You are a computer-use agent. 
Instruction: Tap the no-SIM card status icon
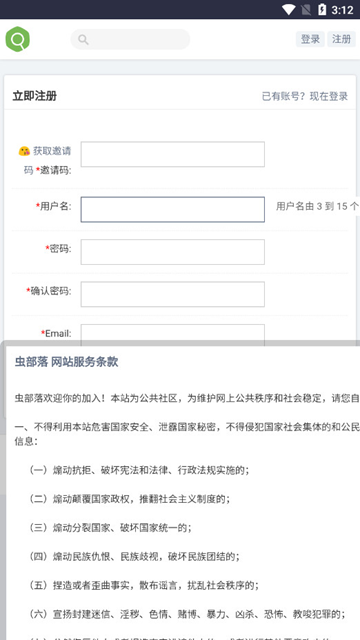point(306,9)
